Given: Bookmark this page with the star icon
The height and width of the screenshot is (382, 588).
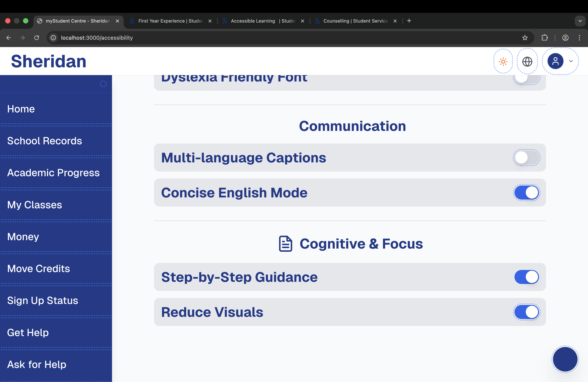Looking at the screenshot, I should [525, 38].
